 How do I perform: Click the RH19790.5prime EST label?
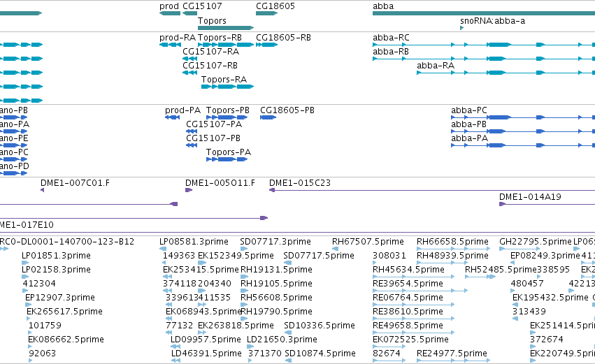[276, 312]
